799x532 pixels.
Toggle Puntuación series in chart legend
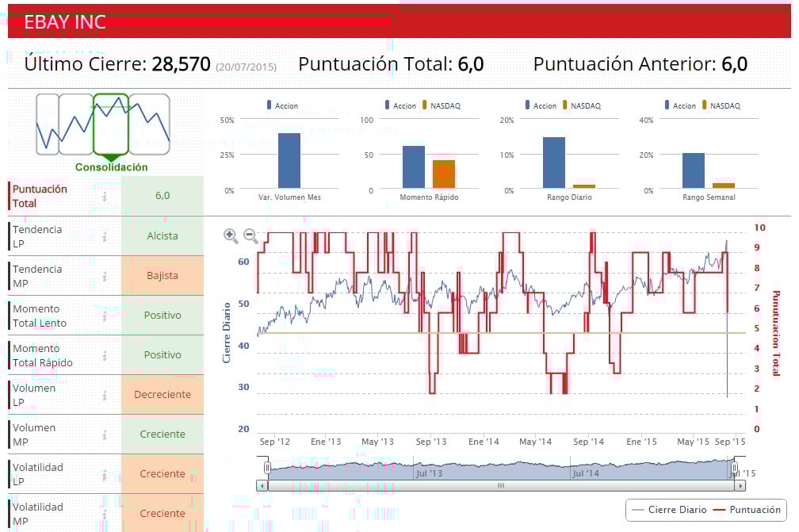(747, 510)
